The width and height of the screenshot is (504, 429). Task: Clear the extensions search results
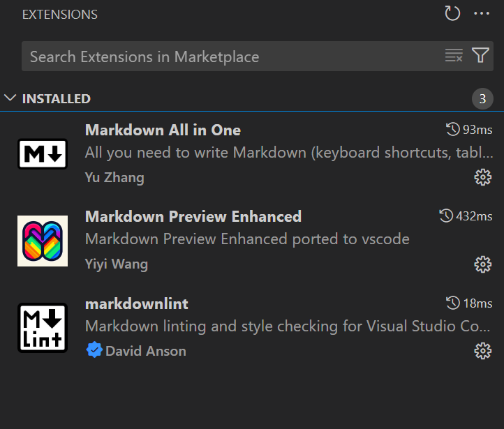(x=454, y=56)
